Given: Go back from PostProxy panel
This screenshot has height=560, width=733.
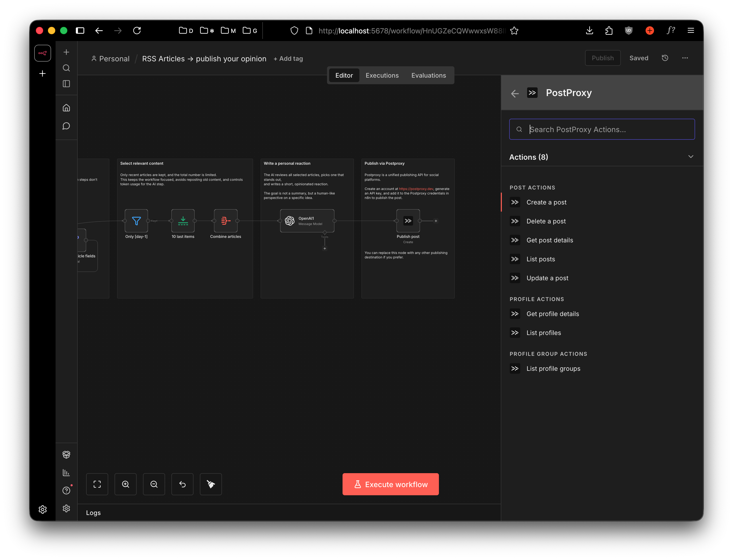Looking at the screenshot, I should (514, 93).
